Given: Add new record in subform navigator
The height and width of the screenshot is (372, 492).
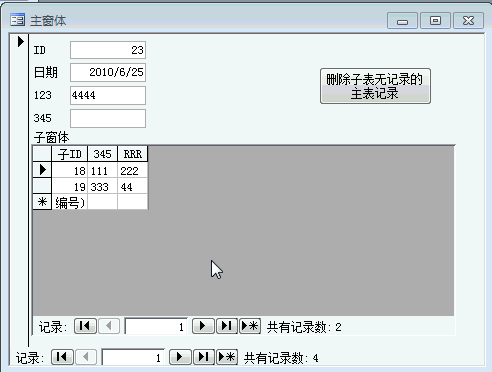Looking at the screenshot, I should point(250,326).
